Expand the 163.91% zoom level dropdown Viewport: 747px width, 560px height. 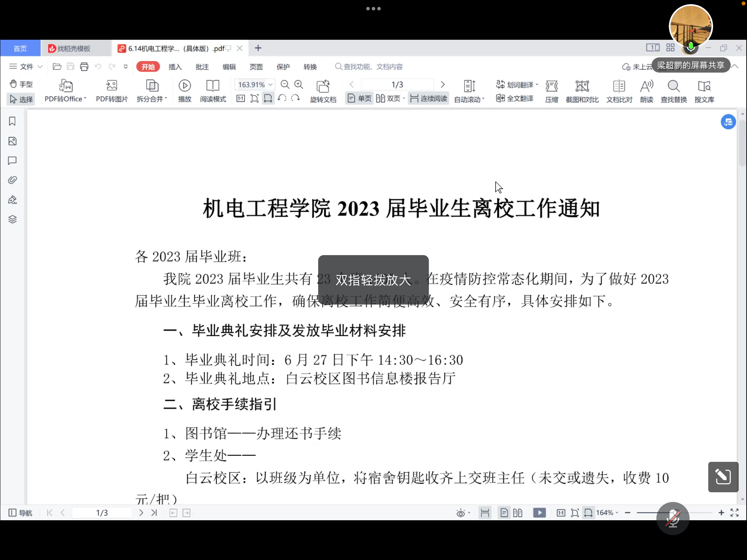[x=270, y=85]
